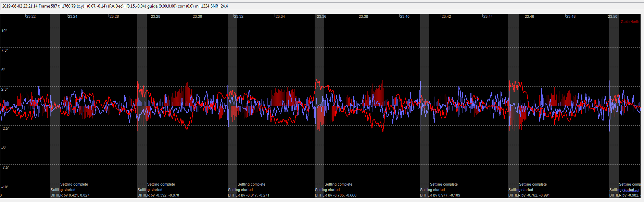Click the grey settling band before 23:32
The image size is (644, 202).
tap(232, 106)
